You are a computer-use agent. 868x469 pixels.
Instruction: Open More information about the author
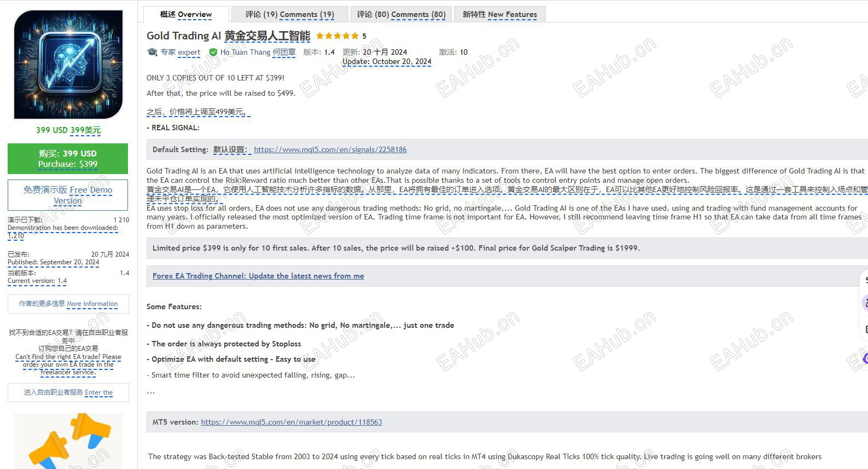[x=68, y=304]
